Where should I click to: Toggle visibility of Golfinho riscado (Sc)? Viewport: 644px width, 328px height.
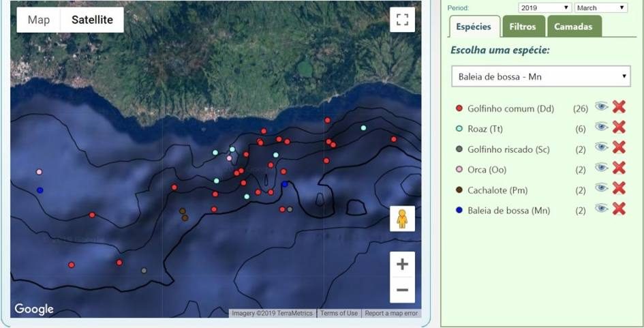click(601, 148)
